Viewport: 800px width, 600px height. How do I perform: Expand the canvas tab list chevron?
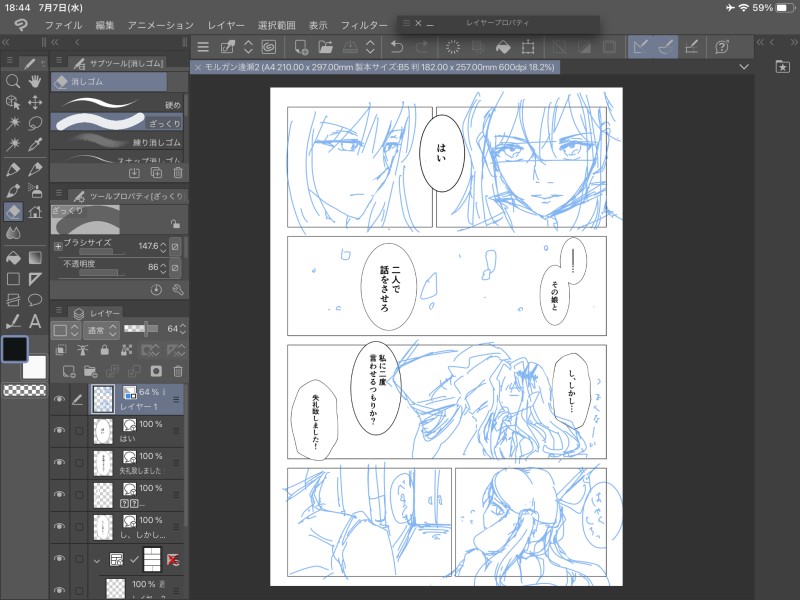[744, 67]
